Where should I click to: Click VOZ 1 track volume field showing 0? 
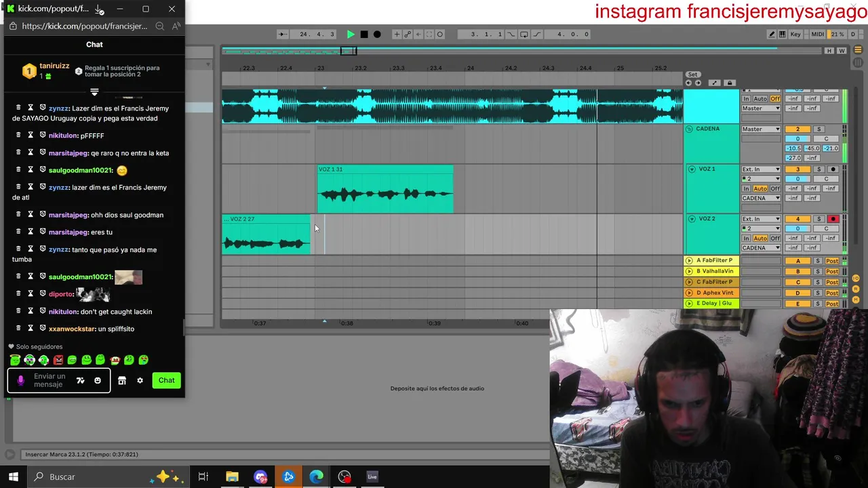797,179
